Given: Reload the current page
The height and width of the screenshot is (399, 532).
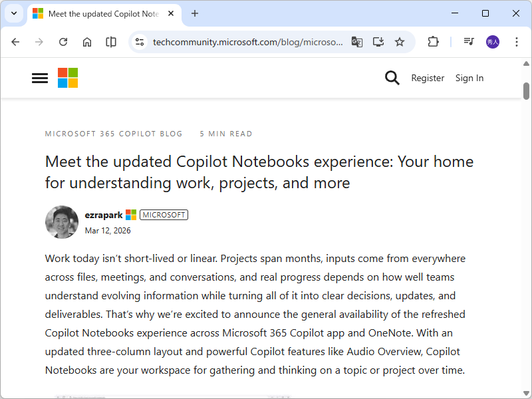Looking at the screenshot, I should [63, 42].
